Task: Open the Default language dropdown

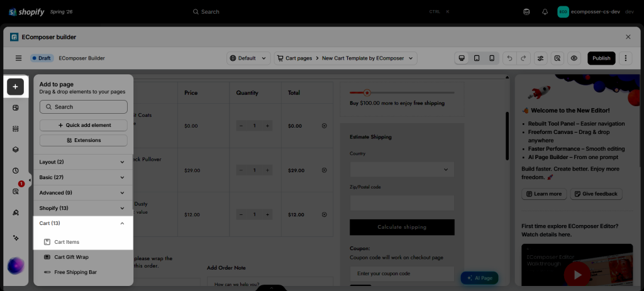Action: 248,58
